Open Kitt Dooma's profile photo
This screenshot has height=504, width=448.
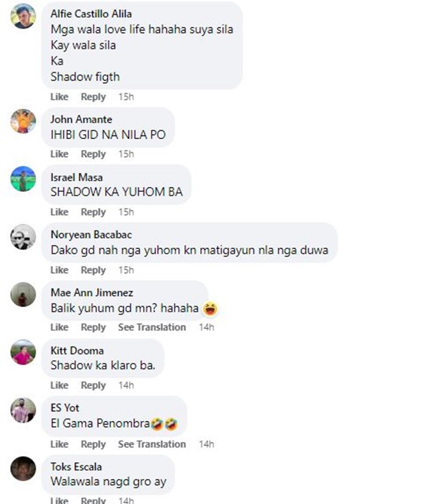pos(23,352)
